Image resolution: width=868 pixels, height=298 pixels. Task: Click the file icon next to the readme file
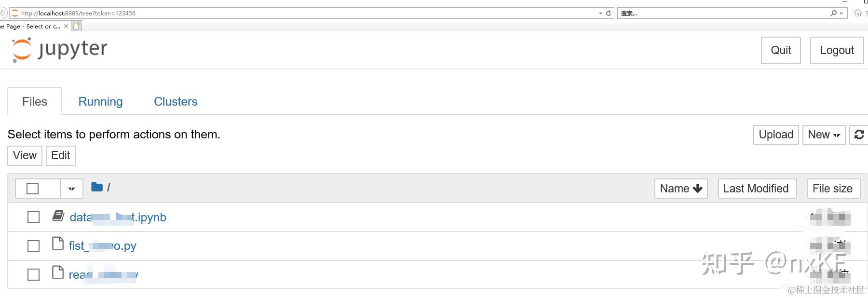[57, 273]
